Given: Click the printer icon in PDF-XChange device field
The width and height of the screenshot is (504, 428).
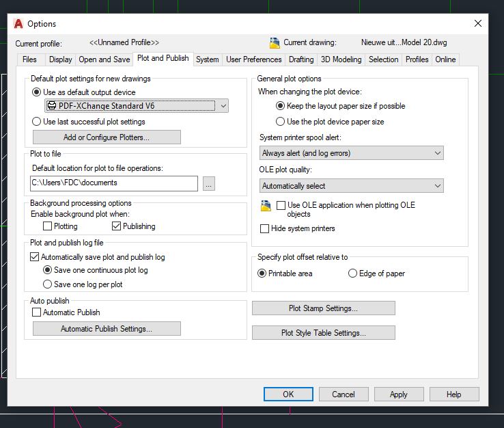Looking at the screenshot, I should pos(51,105).
